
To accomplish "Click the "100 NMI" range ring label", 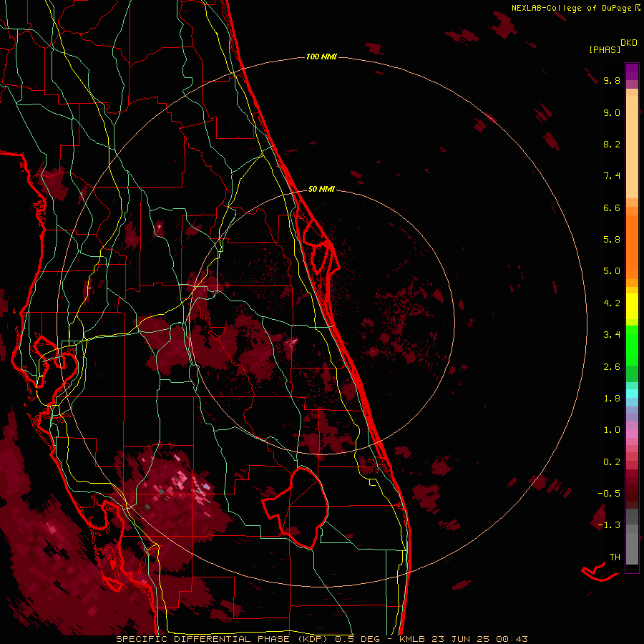I will [321, 57].
